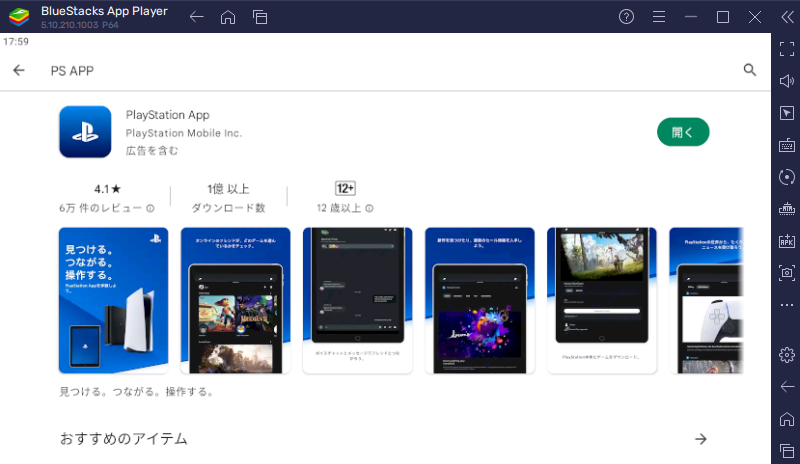
Task: Click the おすすめのアイテム heading
Action: pyautogui.click(x=123, y=439)
